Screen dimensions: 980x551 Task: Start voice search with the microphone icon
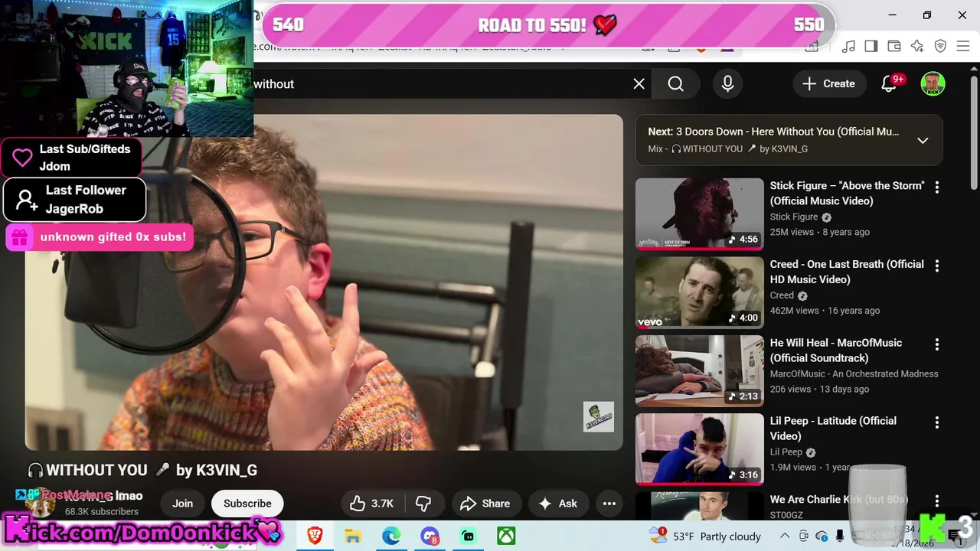[727, 83]
